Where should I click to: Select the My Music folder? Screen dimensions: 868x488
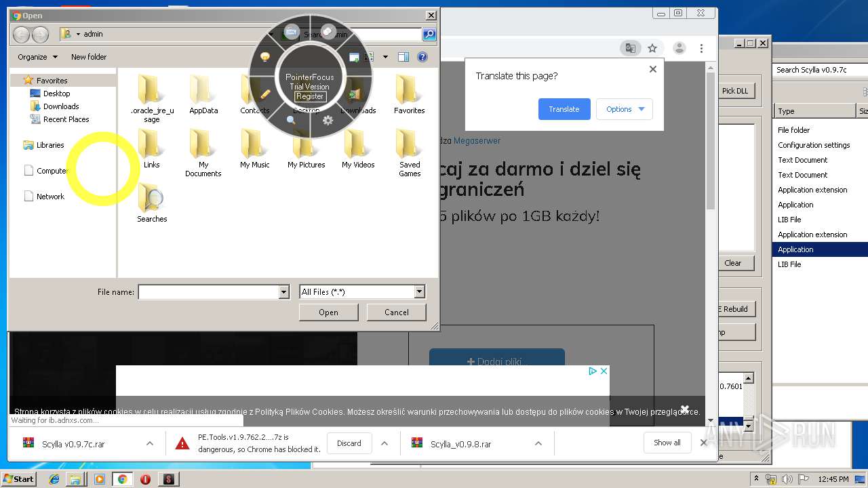[x=255, y=148]
